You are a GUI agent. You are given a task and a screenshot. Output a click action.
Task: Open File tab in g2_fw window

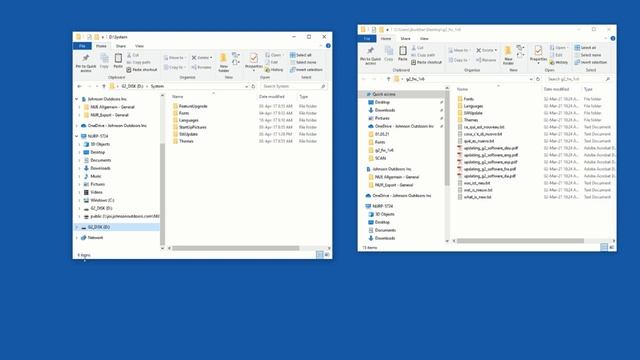tap(367, 39)
